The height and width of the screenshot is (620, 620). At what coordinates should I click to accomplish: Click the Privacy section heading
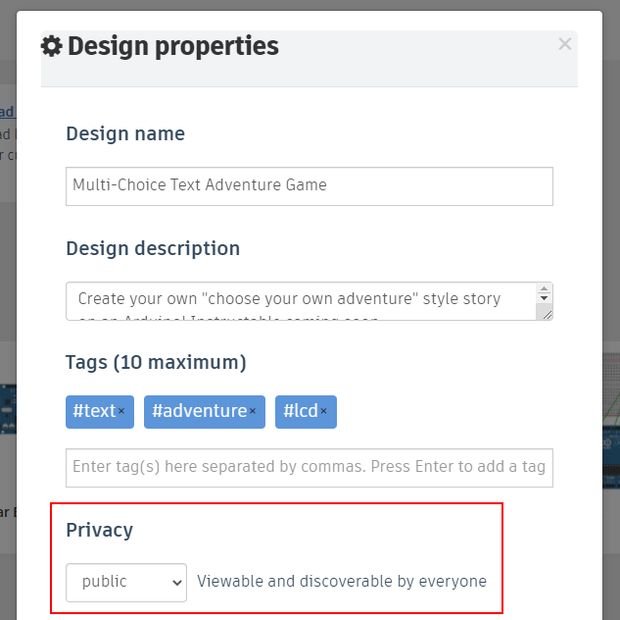[99, 530]
